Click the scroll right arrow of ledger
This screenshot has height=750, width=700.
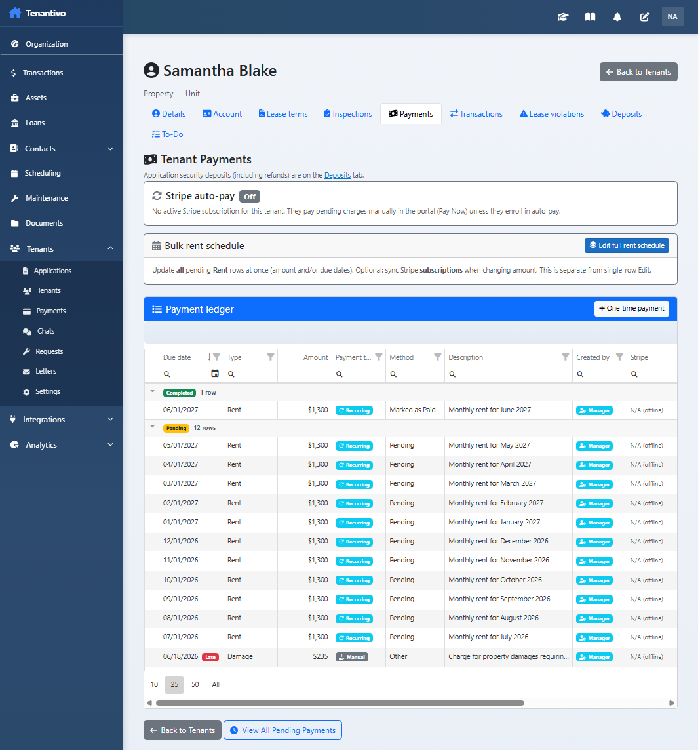pyautogui.click(x=671, y=703)
